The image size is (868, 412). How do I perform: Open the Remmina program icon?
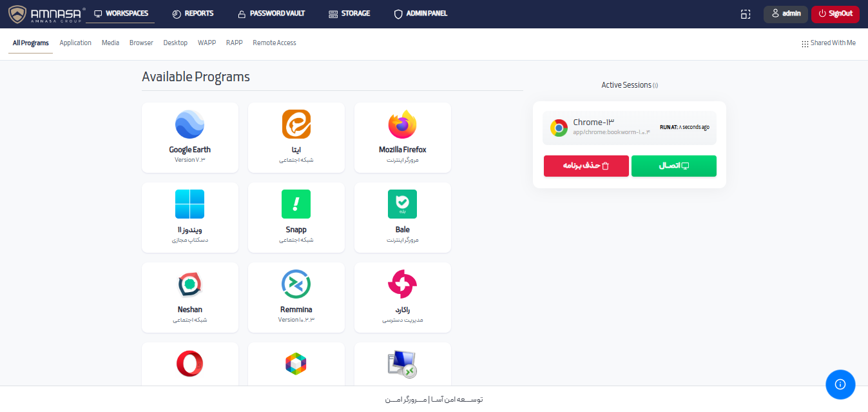point(296,284)
